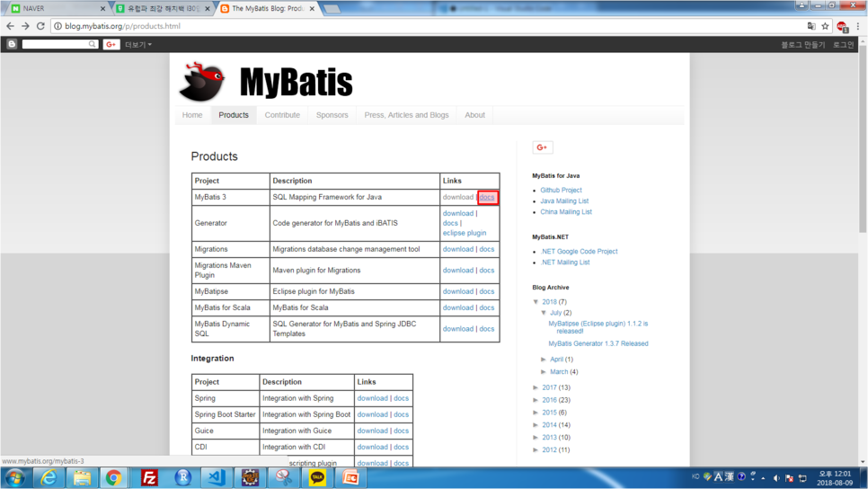
Task: Expand the 2016 blog archive
Action: [536, 400]
